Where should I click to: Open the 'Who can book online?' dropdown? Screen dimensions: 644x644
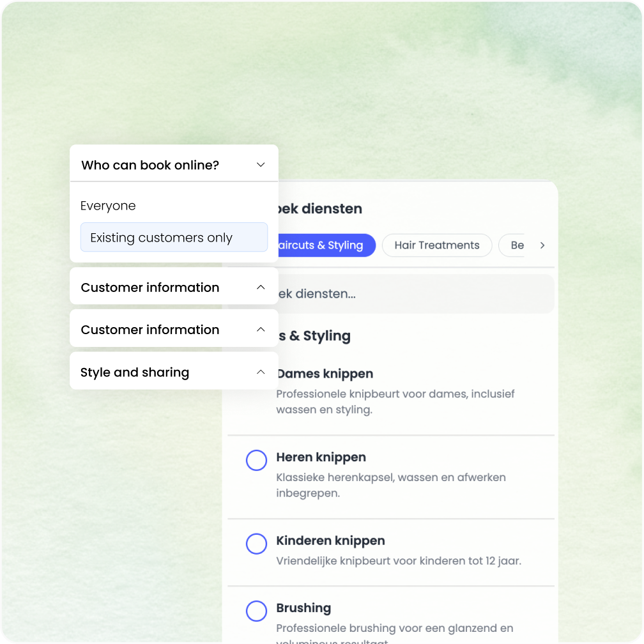coord(173,164)
